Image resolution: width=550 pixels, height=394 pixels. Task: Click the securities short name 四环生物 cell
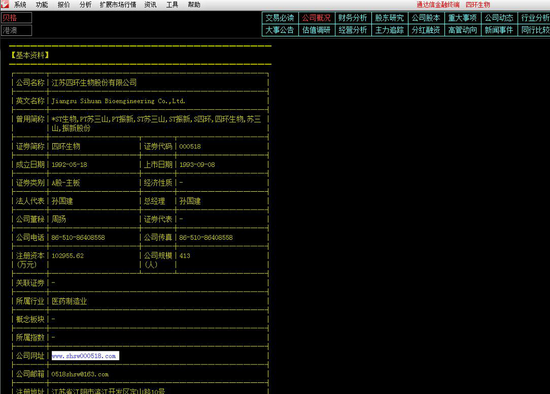click(x=66, y=147)
